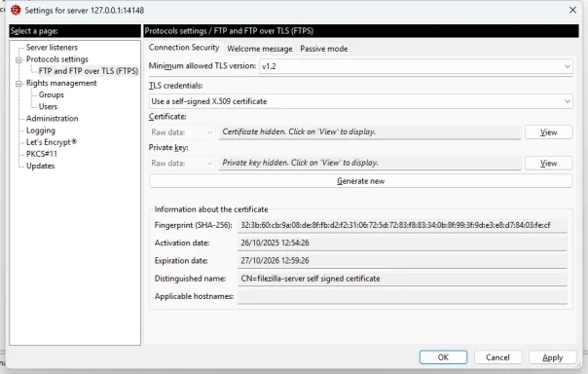588x374 pixels.
Task: Switch to Connection Security tab
Action: tap(184, 48)
